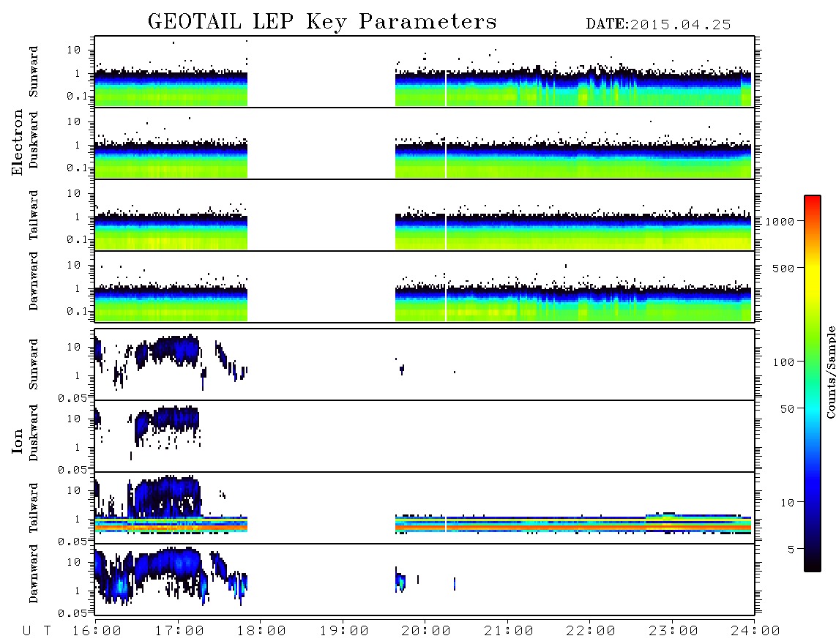The image size is (836, 644).
Task: Select the Electron "Tailward" axis label
Action: coord(34,215)
